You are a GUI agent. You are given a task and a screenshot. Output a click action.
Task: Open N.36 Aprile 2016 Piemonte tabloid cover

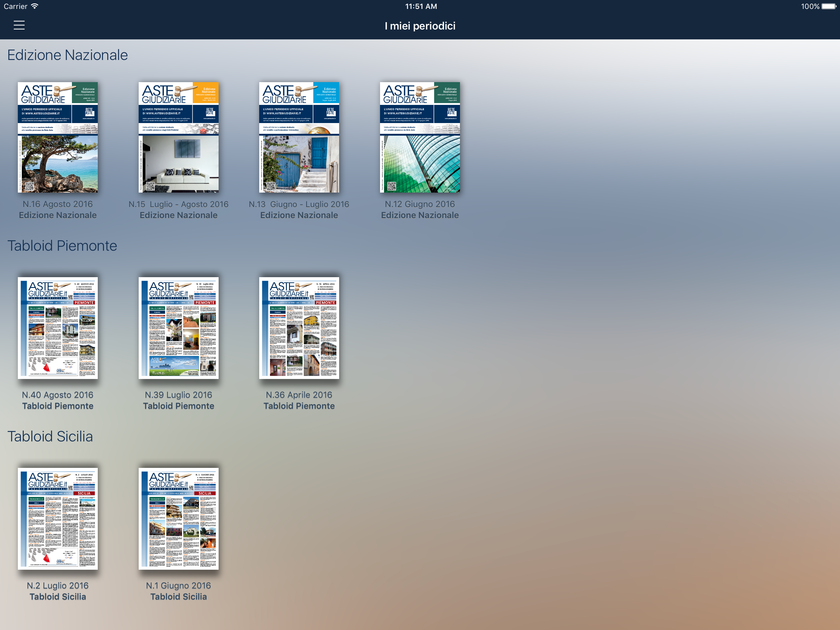pyautogui.click(x=299, y=328)
